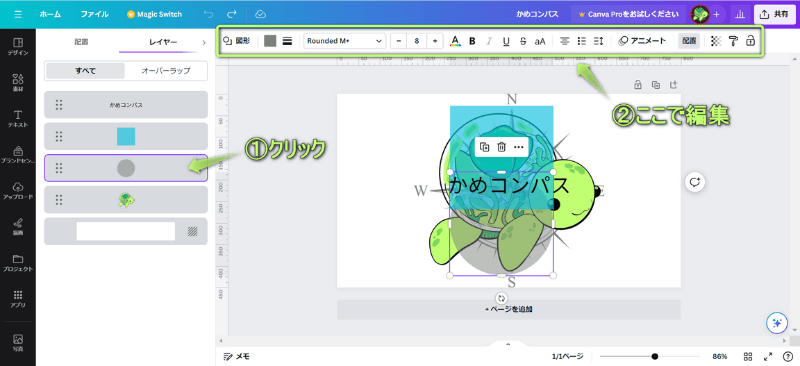Select the blue square layer
Viewport: 800px width, 366px height.
[126, 136]
